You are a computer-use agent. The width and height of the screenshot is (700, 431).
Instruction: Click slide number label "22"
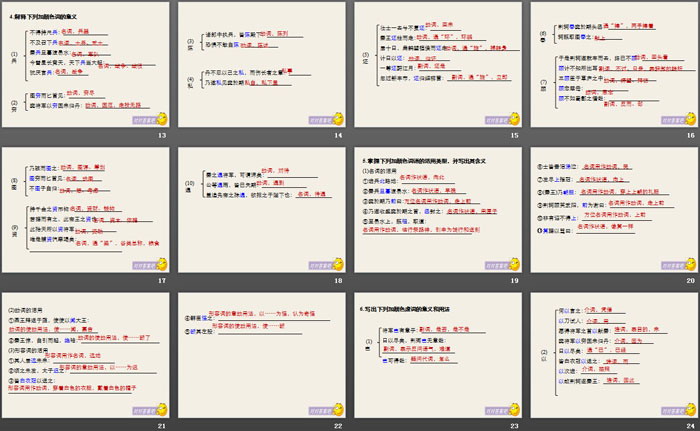pos(338,426)
